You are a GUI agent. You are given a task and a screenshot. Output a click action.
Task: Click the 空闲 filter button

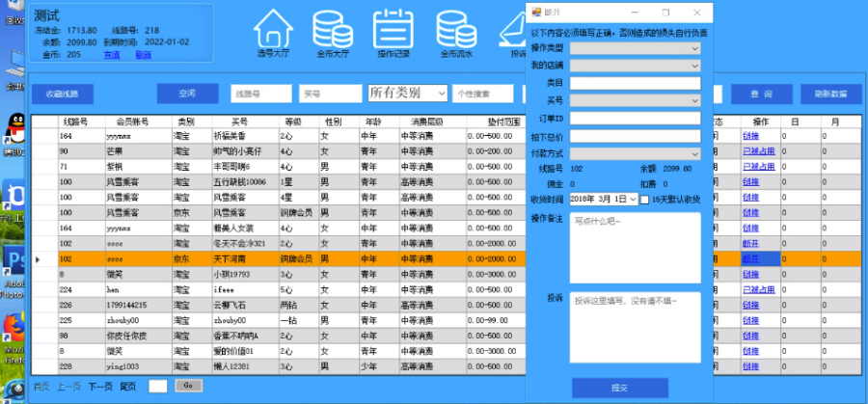coord(187,94)
